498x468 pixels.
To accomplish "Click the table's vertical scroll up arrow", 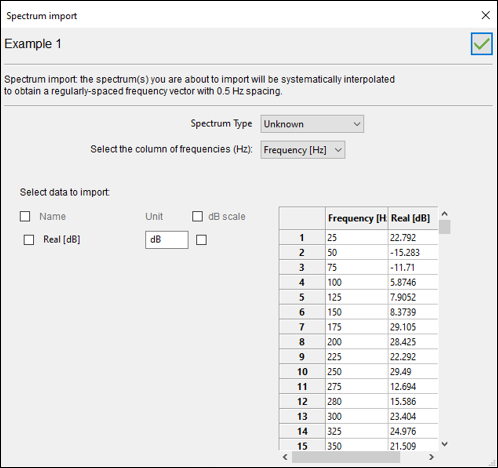I will click(x=445, y=214).
